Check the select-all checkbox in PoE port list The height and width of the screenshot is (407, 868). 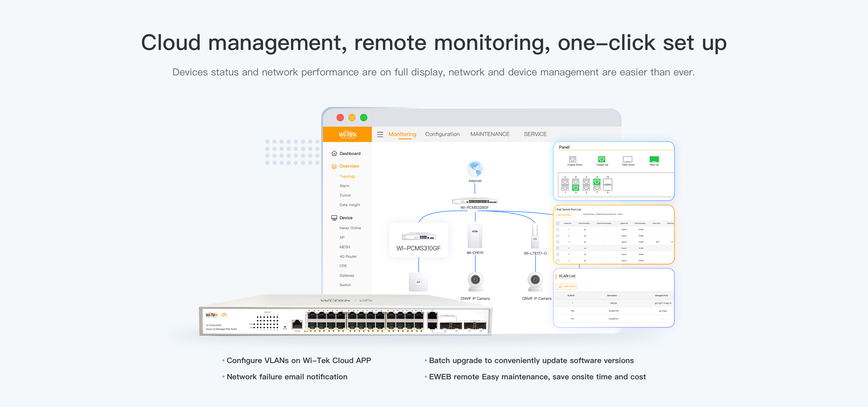(558, 223)
